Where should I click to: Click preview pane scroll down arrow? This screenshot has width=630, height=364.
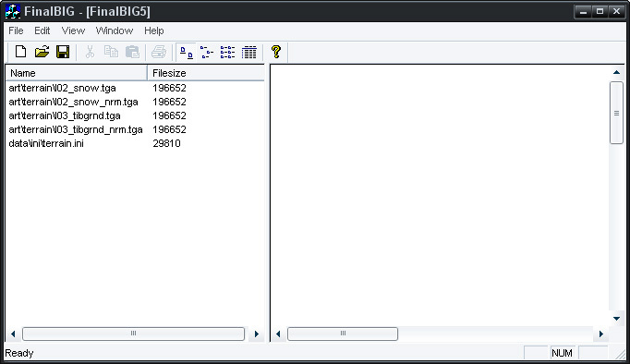(x=616, y=319)
